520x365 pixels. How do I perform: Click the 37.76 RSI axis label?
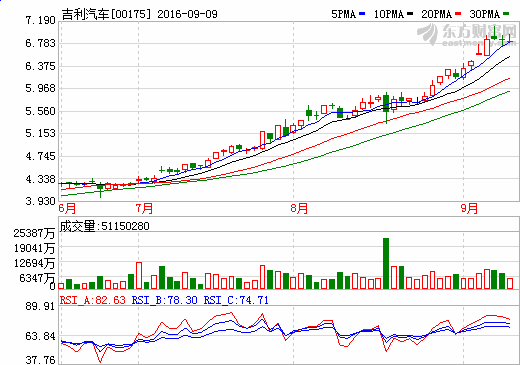click(40, 360)
